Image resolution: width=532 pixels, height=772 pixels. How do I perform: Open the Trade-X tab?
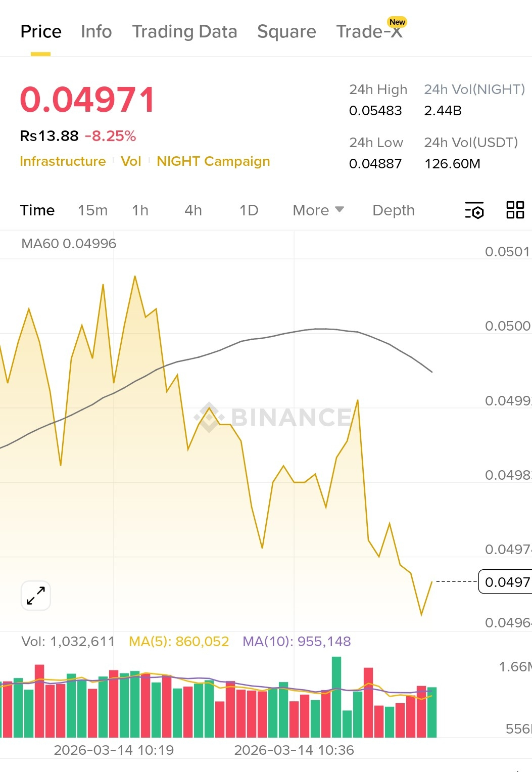coord(369,32)
